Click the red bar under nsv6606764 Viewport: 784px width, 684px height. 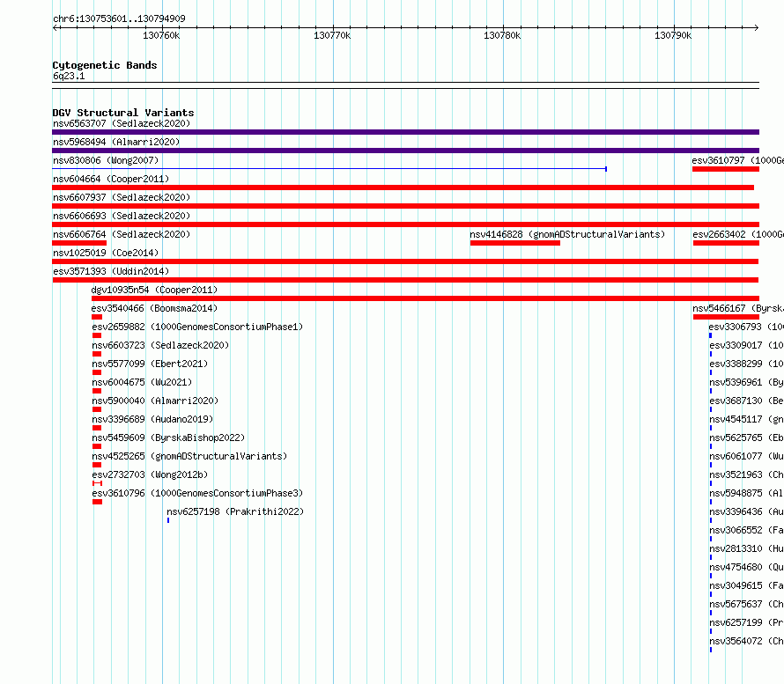(x=79, y=243)
